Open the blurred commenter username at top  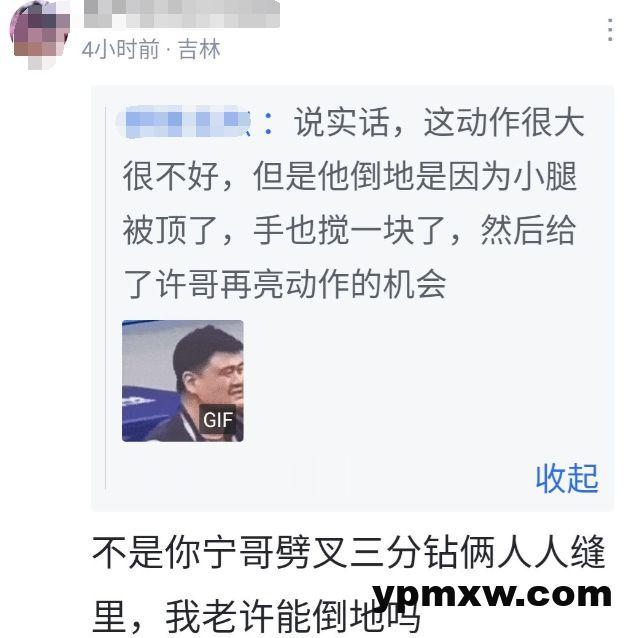[x=182, y=14]
